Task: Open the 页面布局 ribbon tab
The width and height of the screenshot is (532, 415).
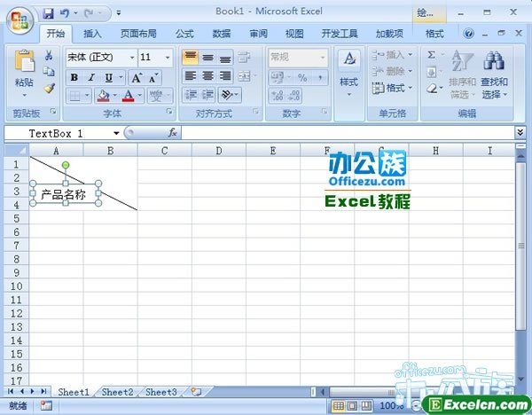Action: coord(138,34)
